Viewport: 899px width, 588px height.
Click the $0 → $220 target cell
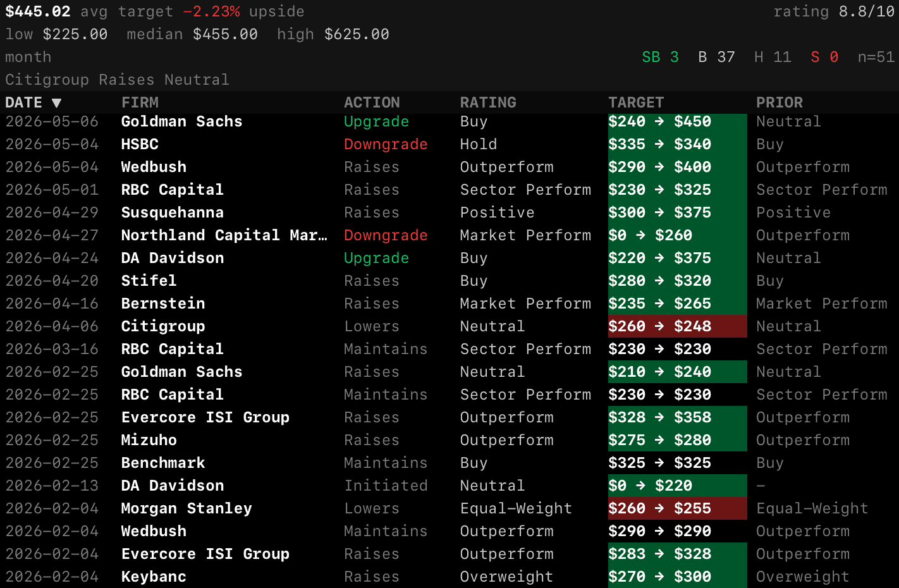click(x=678, y=486)
